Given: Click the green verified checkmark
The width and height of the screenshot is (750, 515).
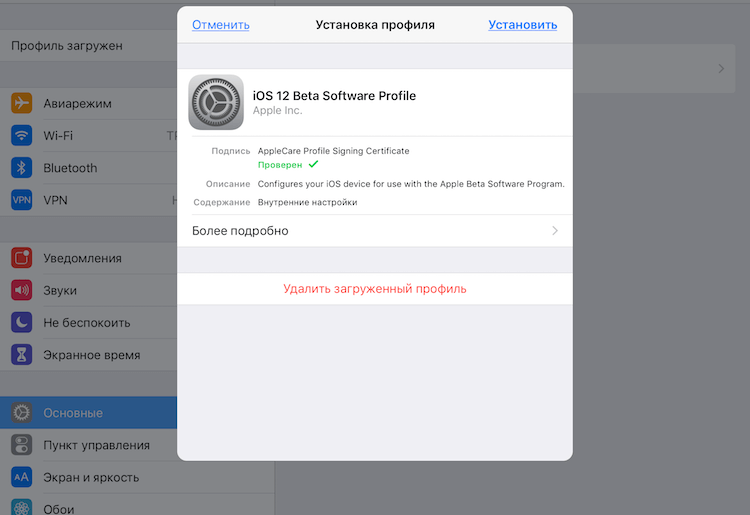Looking at the screenshot, I should pyautogui.click(x=313, y=164).
